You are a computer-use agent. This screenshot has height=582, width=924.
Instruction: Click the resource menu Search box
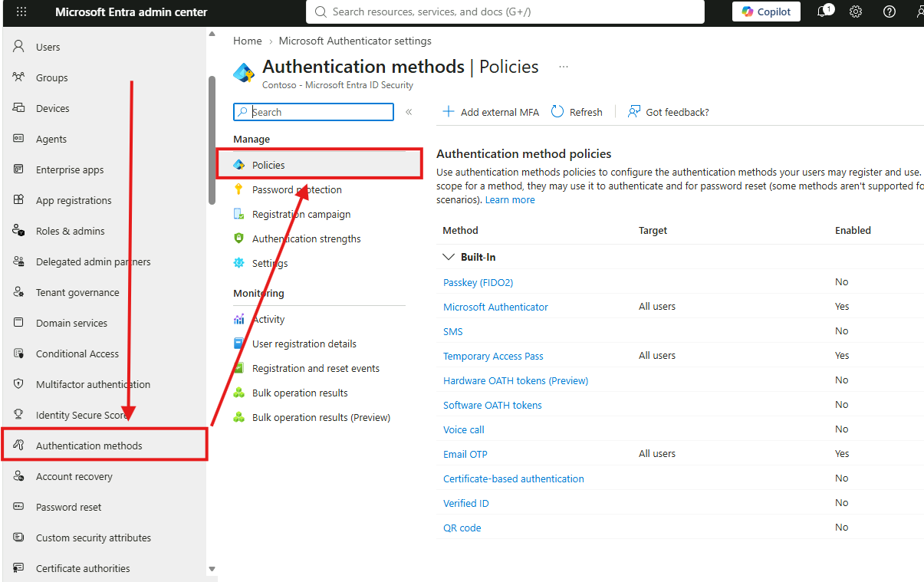[314, 112]
